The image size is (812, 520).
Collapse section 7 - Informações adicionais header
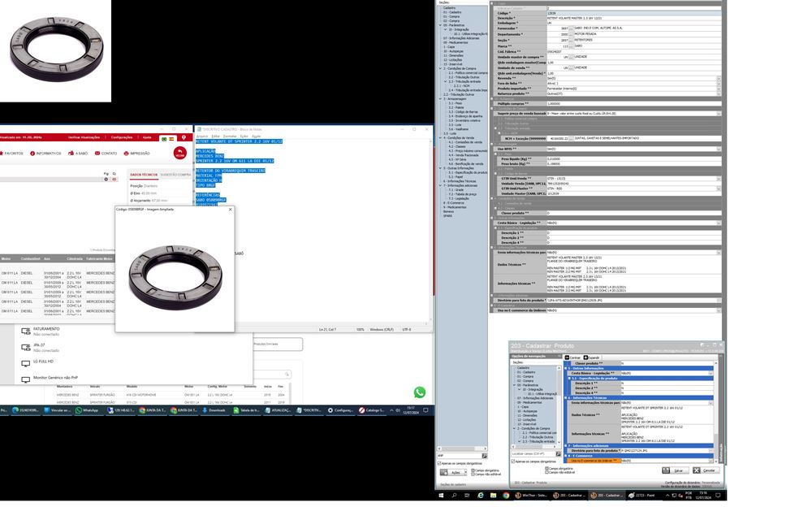(x=566, y=445)
